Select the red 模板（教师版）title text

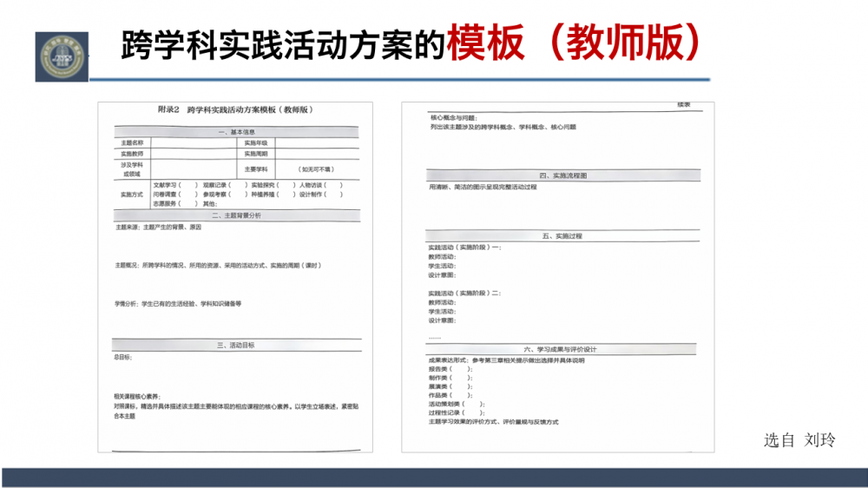click(x=574, y=42)
